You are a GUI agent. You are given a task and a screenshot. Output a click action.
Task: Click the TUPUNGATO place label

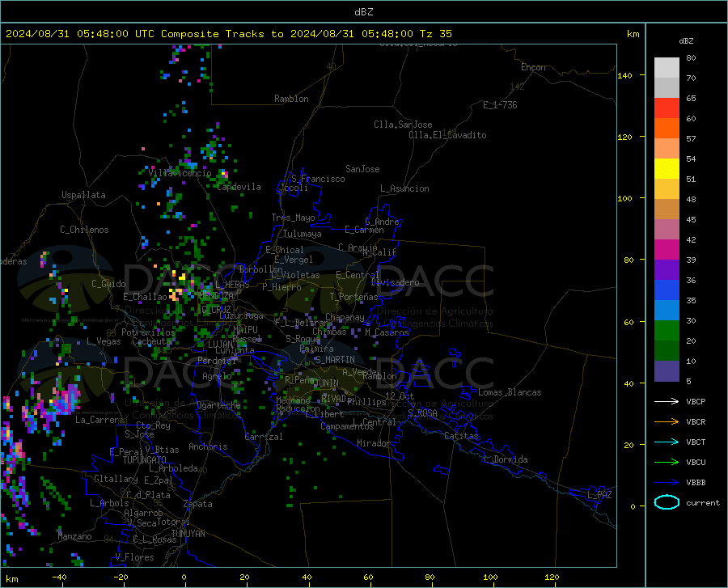coord(145,460)
